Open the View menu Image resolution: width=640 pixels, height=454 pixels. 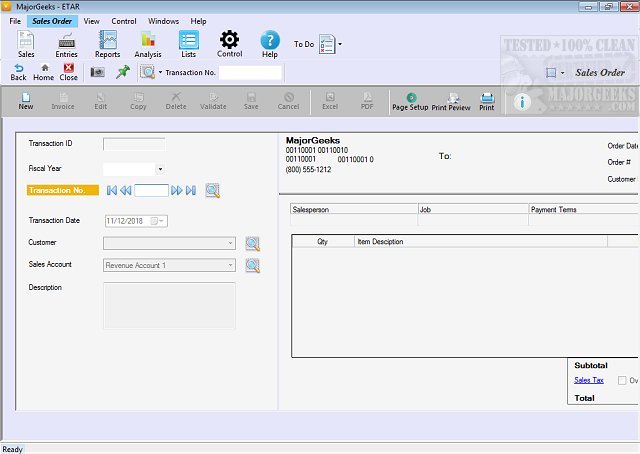[x=91, y=21]
